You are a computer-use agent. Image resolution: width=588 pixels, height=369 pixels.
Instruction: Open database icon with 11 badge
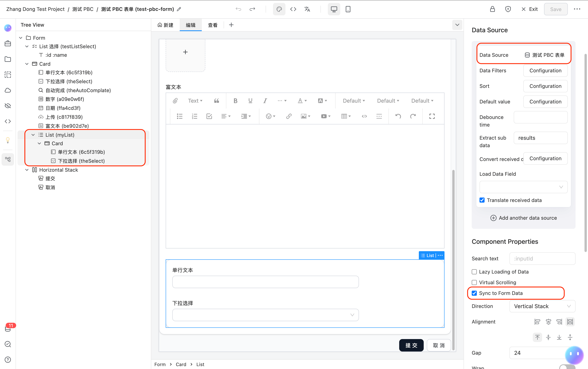click(x=8, y=329)
